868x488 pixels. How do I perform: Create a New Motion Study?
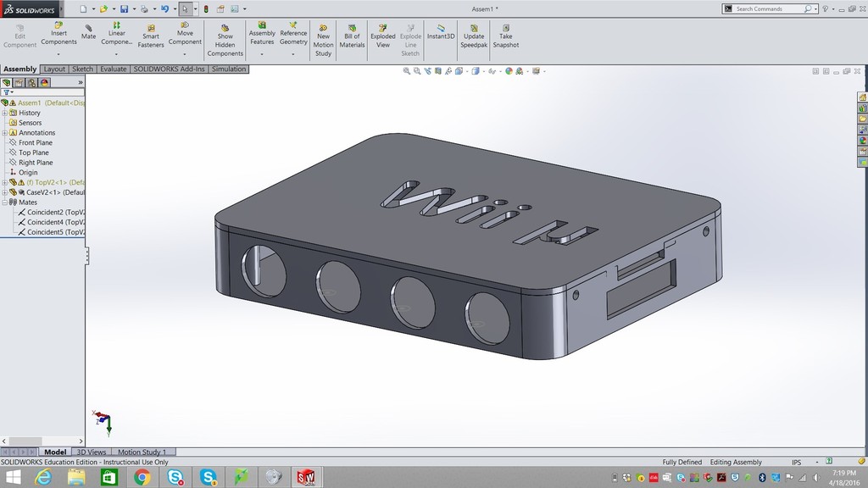[323, 41]
